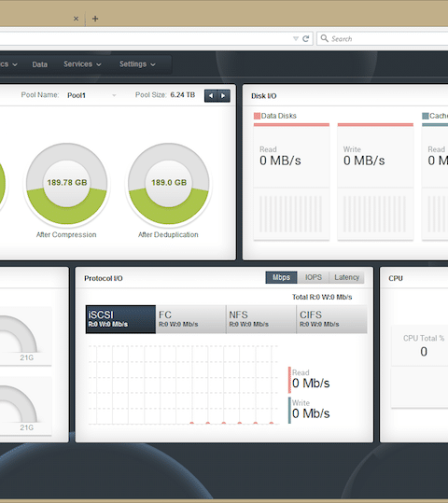This screenshot has width=448, height=503.
Task: Switch Protocol I/O to Latency
Action: click(346, 277)
